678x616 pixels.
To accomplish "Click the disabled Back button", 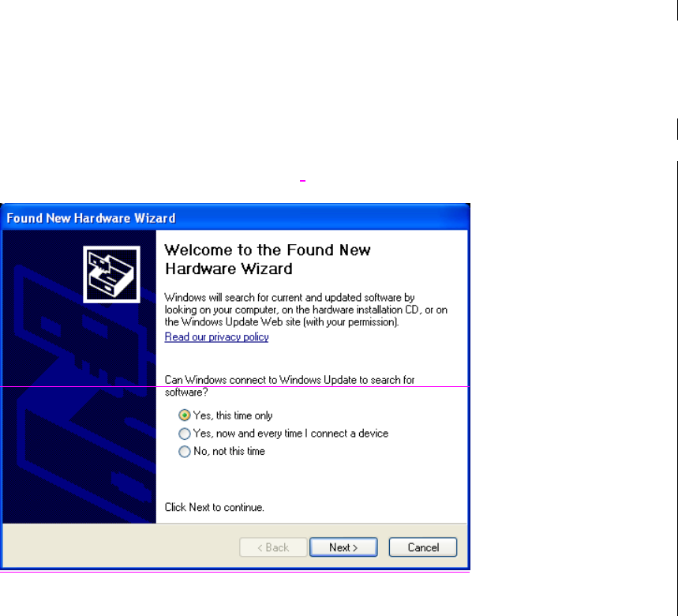I will 273,547.
